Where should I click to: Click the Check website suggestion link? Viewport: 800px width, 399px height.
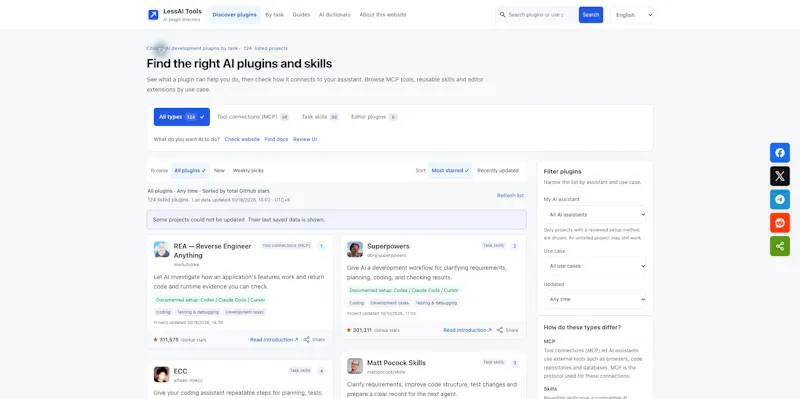pyautogui.click(x=242, y=139)
